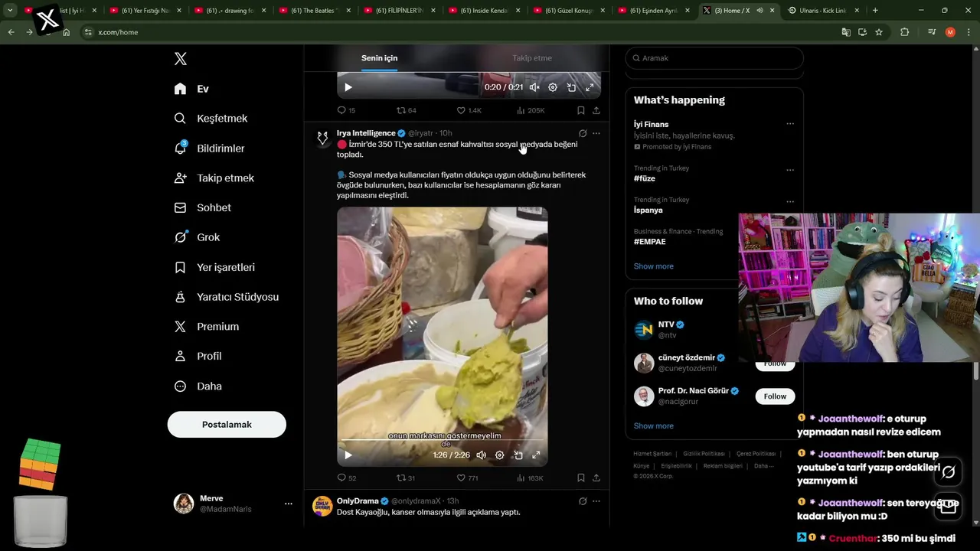The height and width of the screenshot is (551, 980).
Task: Open more options for Irya Intelligence post
Action: pyautogui.click(x=596, y=133)
